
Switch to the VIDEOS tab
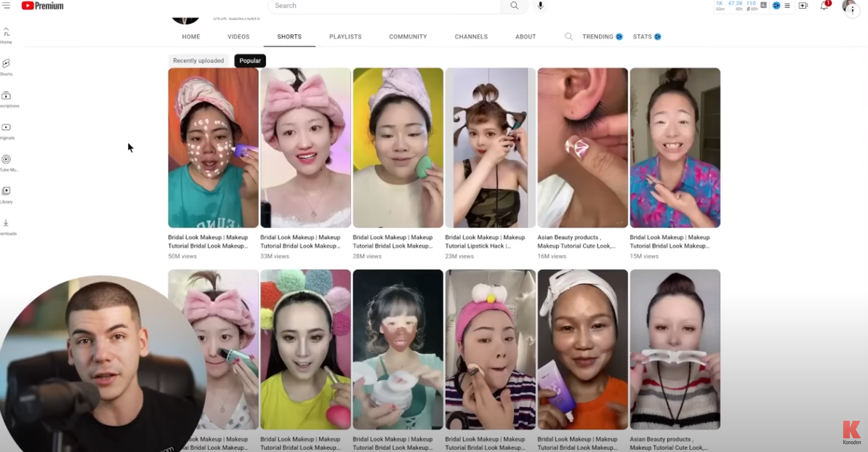pos(238,36)
